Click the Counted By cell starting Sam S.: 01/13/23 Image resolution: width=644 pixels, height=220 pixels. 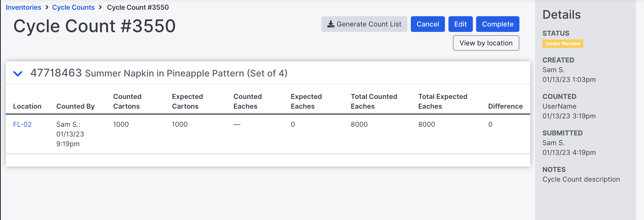70,134
